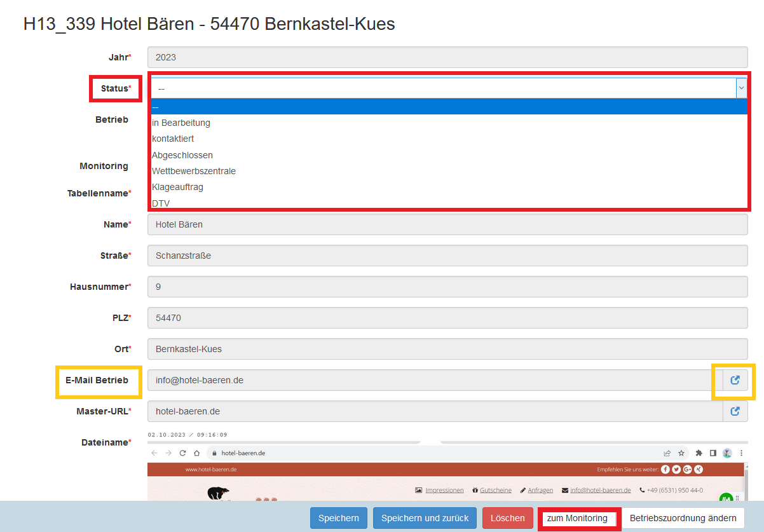
Task: Choose 'Abgeschlossen' status option
Action: click(x=182, y=155)
